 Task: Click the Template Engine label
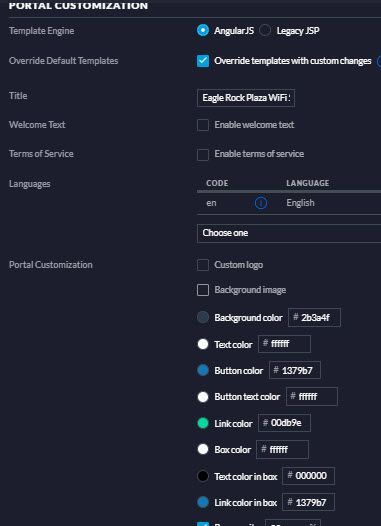[x=42, y=31]
